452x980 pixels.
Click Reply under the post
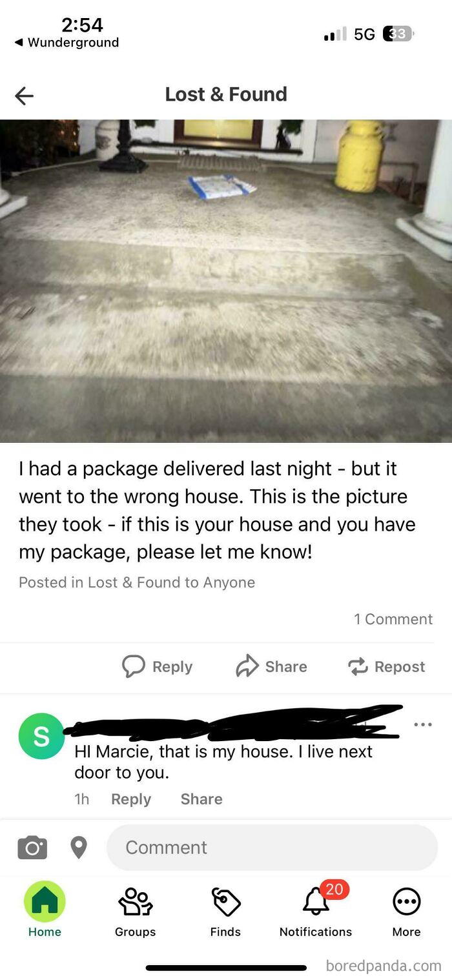pyautogui.click(x=158, y=666)
